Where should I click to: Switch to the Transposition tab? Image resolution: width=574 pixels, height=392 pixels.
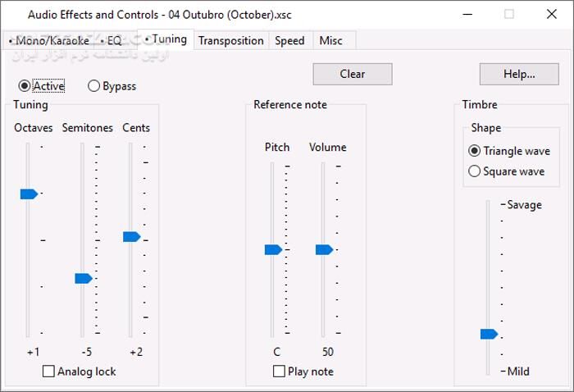pyautogui.click(x=230, y=40)
